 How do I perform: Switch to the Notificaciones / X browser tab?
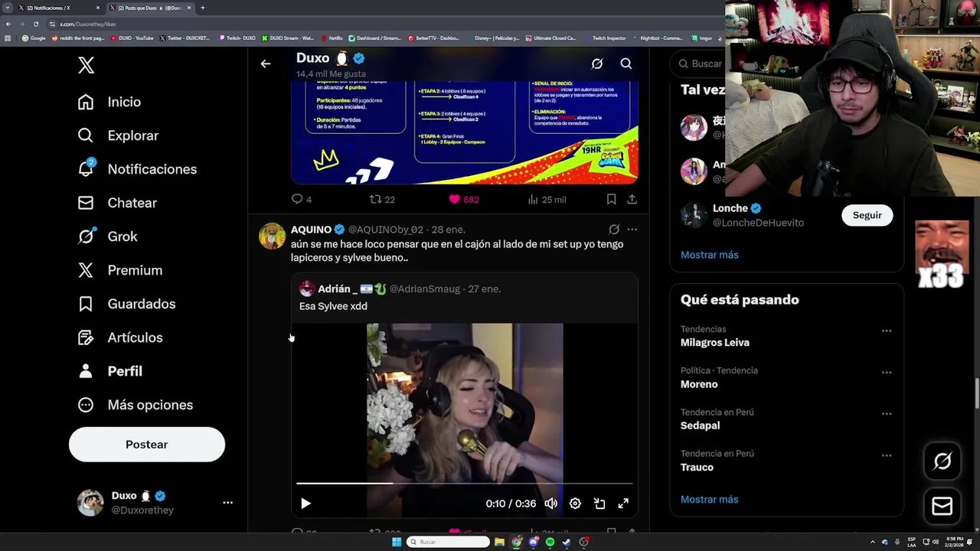coord(58,8)
